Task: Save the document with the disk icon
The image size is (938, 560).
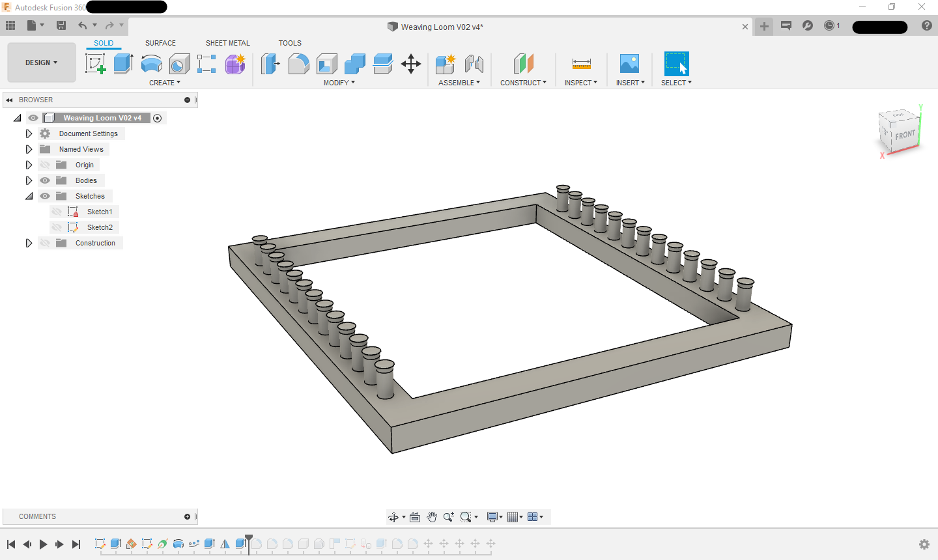Action: tap(61, 25)
